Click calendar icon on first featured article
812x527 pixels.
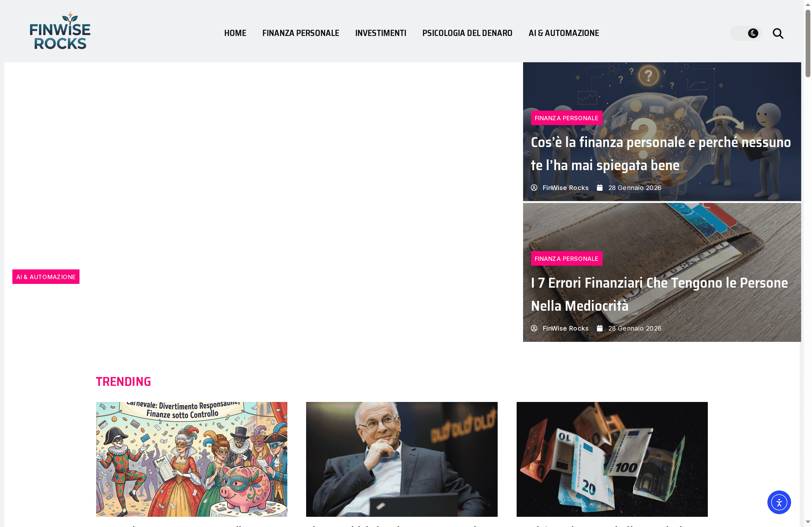599,188
